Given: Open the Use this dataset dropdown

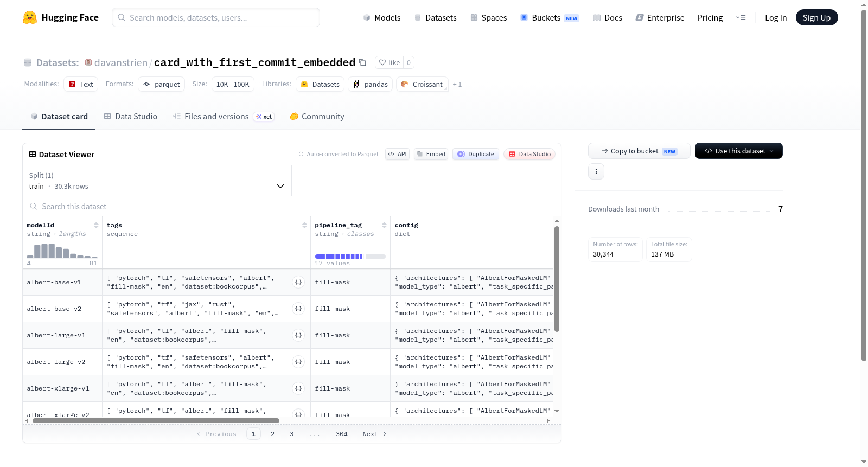Looking at the screenshot, I should 739,151.
